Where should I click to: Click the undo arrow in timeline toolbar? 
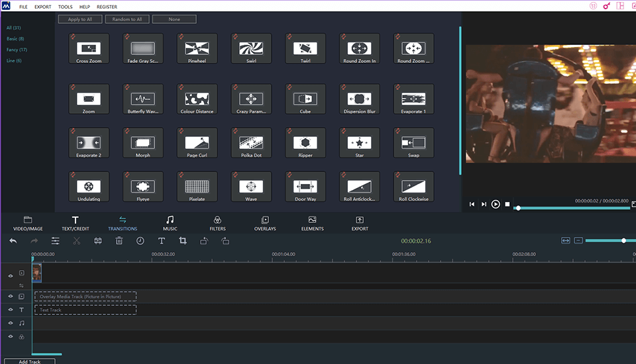[x=13, y=241]
